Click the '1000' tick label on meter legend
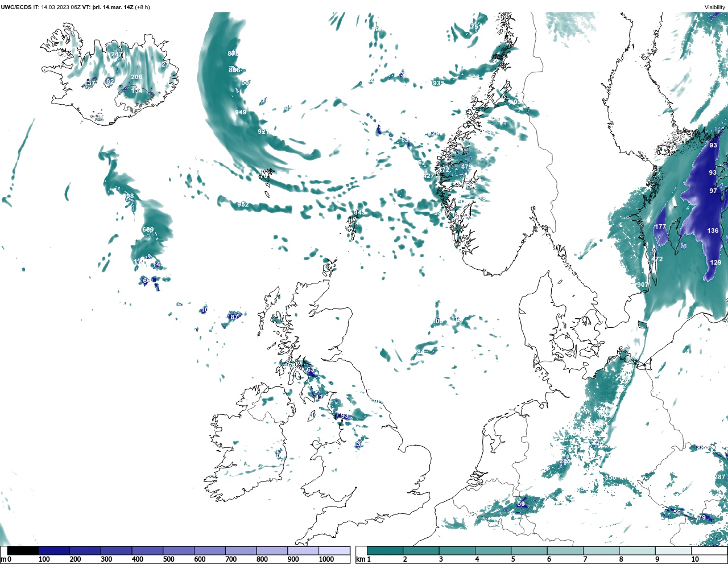 click(x=326, y=559)
